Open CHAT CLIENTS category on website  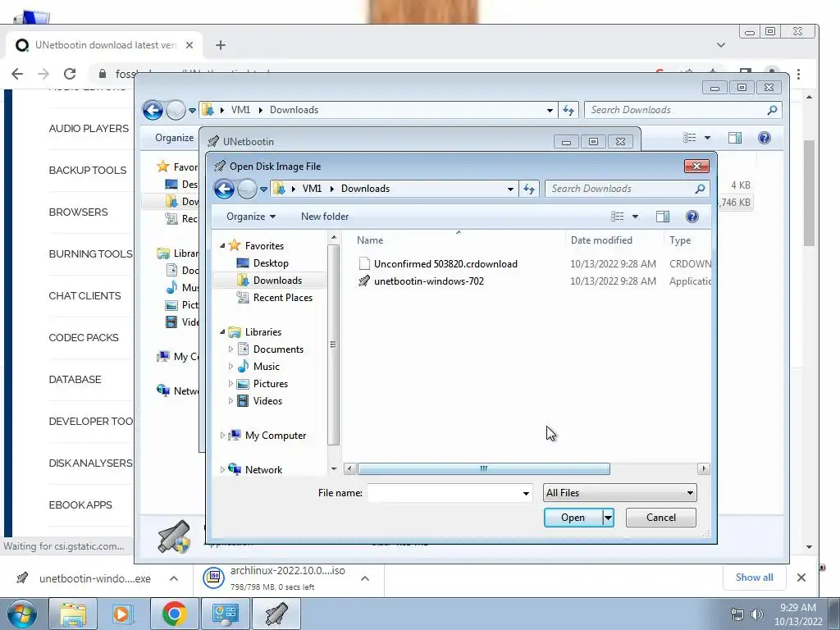tap(84, 295)
